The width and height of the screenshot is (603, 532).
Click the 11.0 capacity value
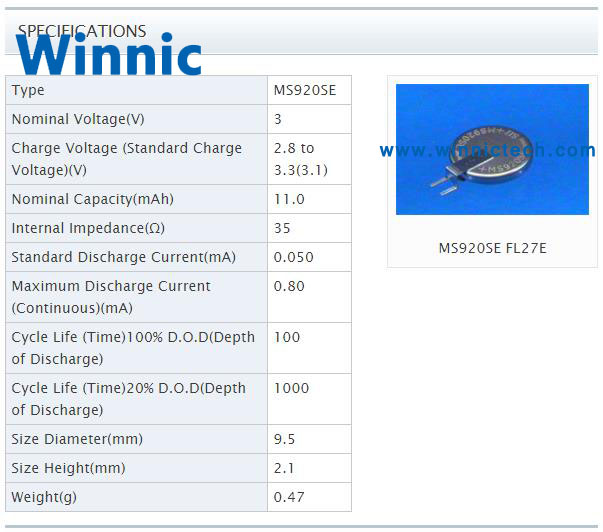coord(289,199)
